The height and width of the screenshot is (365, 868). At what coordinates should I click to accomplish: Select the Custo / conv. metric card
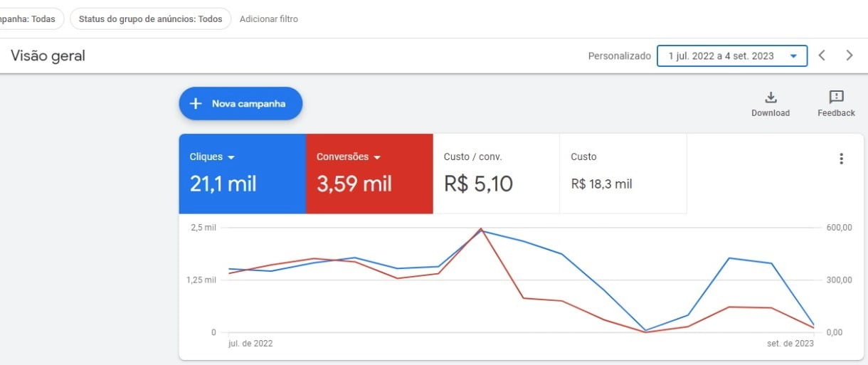497,174
